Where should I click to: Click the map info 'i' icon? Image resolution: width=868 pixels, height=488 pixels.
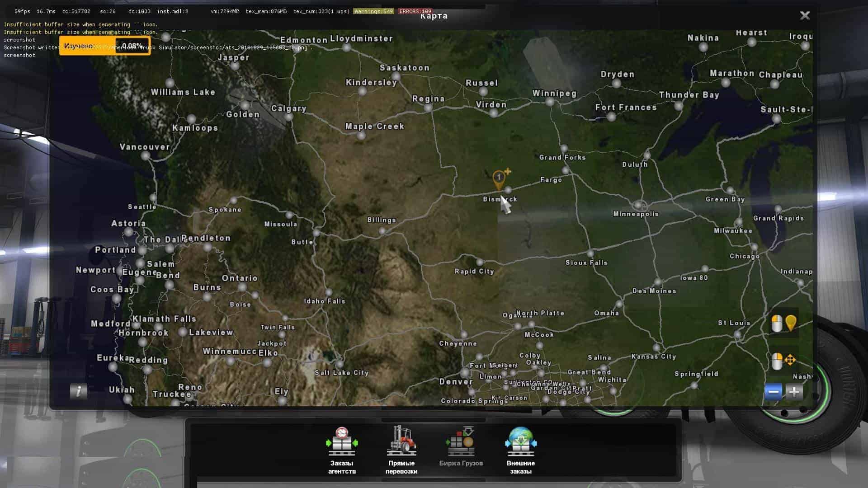(x=78, y=391)
